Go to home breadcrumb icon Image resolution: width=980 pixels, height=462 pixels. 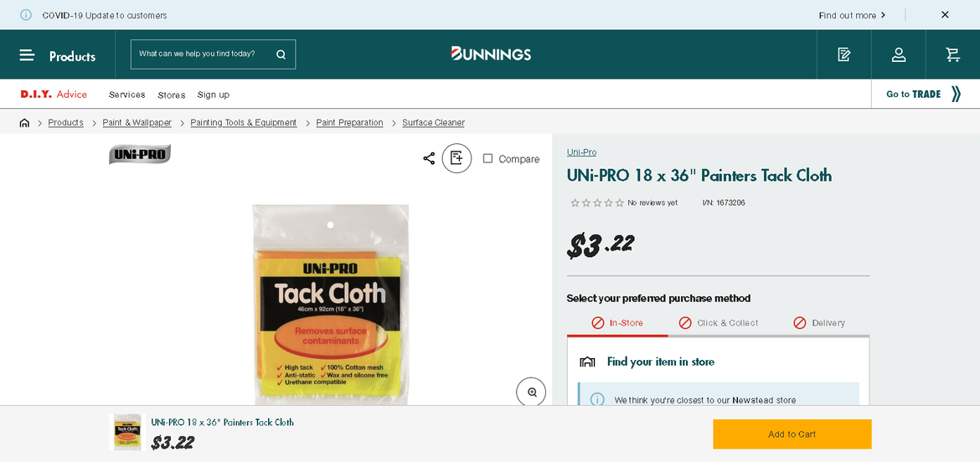[24, 123]
